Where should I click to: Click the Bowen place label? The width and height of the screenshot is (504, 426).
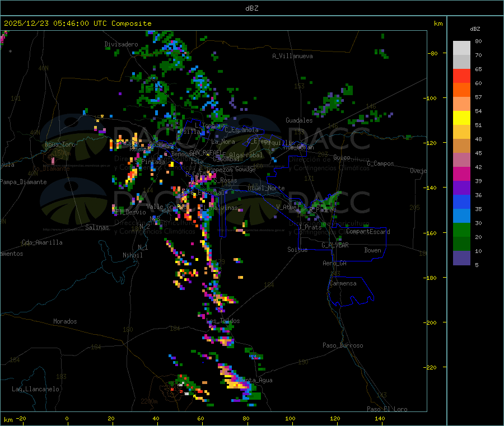point(373,250)
